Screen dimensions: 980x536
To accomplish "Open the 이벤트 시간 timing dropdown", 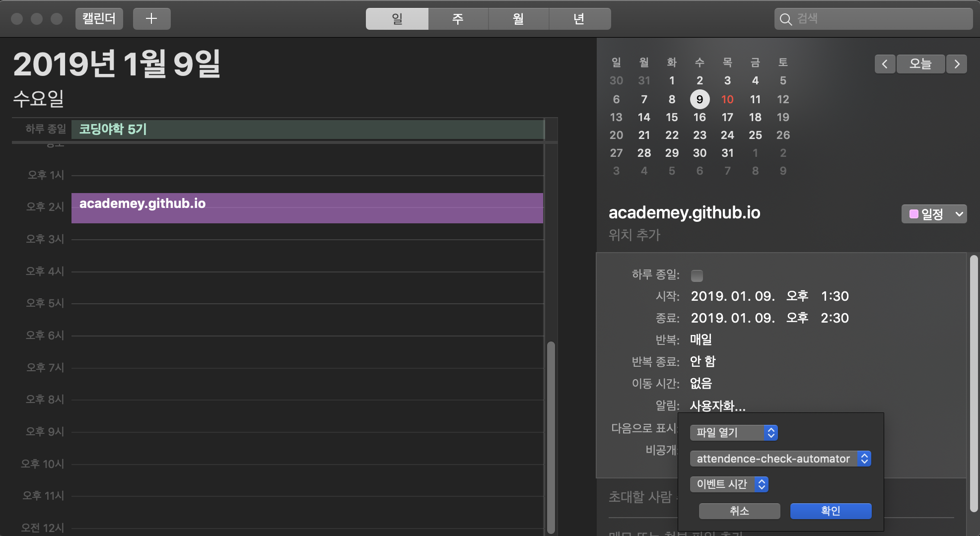I will [x=728, y=484].
